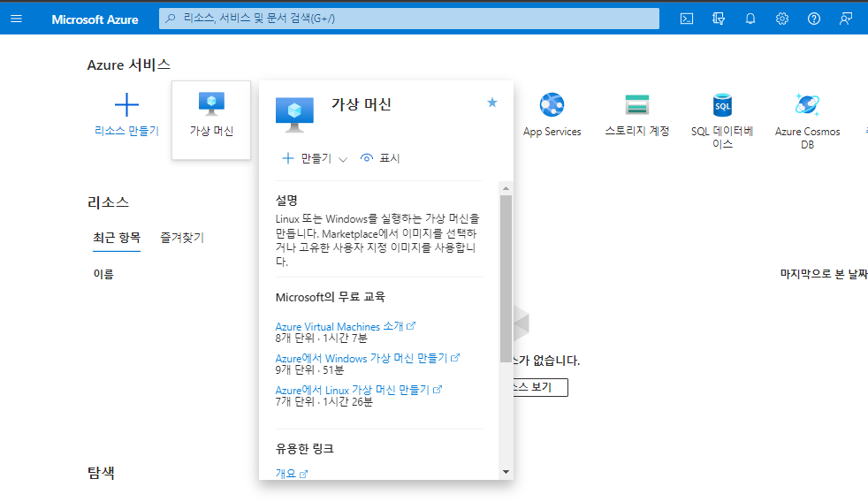Screen dimensions: 868x502
Task: Click the 이름 column header
Action: [x=103, y=274]
